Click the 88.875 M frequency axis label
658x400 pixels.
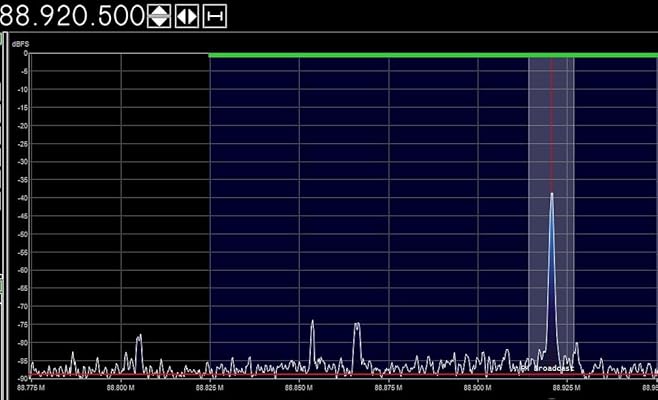tap(388, 387)
